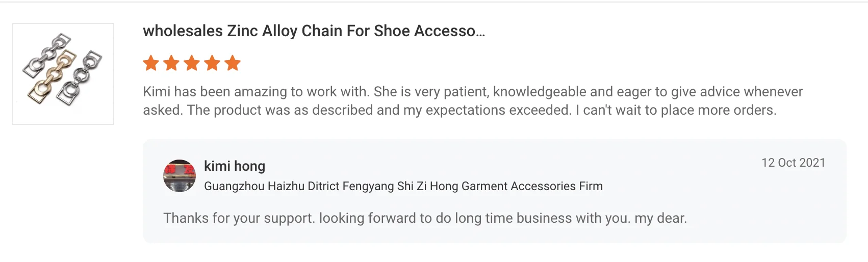
Task: Open Guangzhou Haizhu Ditrict Fengyang company link
Action: pyautogui.click(x=403, y=187)
